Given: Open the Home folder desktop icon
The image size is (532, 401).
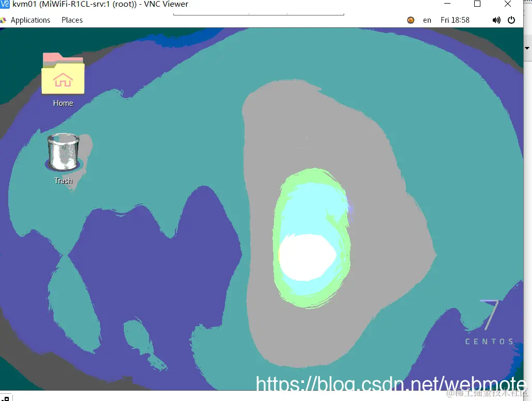Looking at the screenshot, I should pyautogui.click(x=63, y=79).
